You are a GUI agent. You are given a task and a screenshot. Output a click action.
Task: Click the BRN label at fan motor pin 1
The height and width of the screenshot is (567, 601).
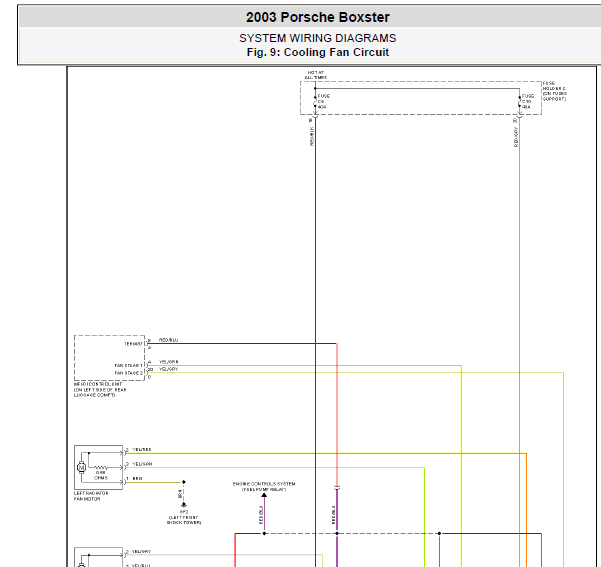coord(137,478)
